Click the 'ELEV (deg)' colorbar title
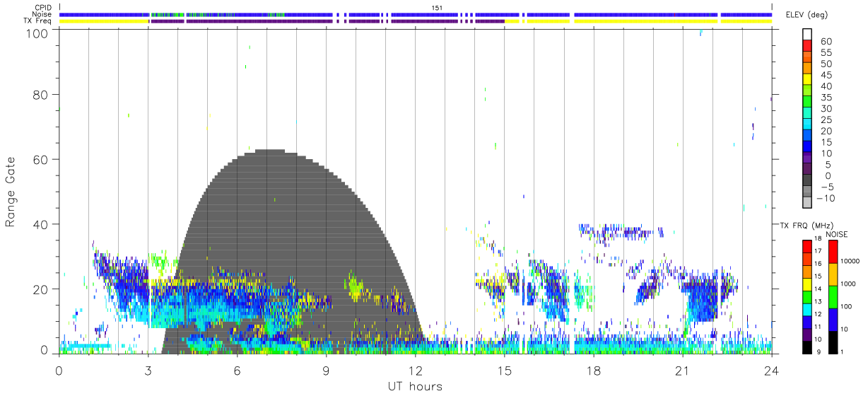Image resolution: width=868 pixels, height=401 pixels. click(x=806, y=15)
